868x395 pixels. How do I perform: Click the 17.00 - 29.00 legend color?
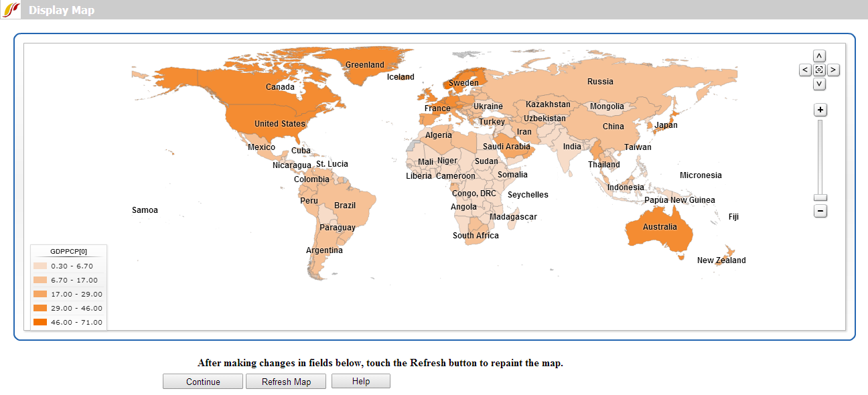pyautogui.click(x=40, y=294)
